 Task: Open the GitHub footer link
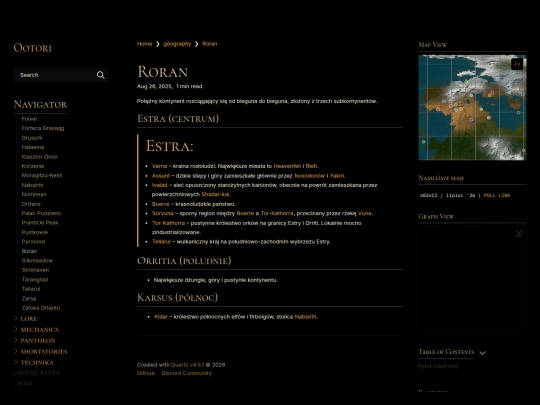coord(146,373)
